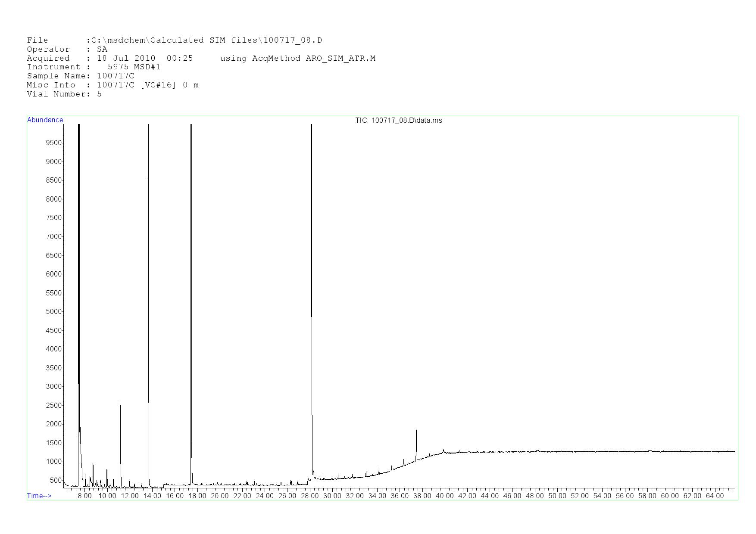Click the File path line in header

[174, 40]
